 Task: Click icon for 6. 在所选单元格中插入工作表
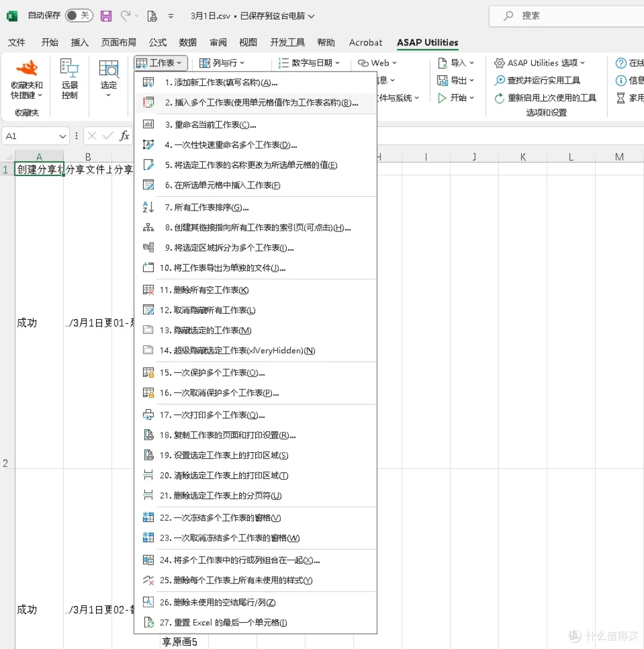pyautogui.click(x=148, y=184)
